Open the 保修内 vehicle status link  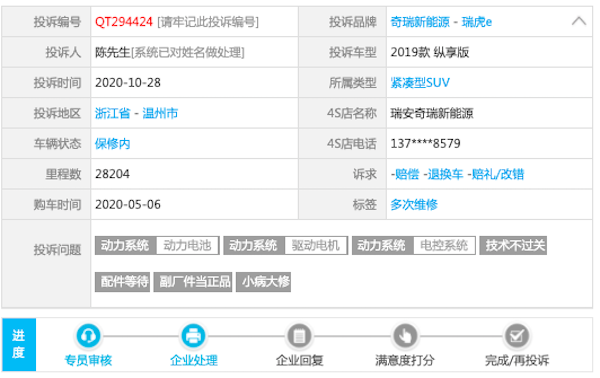click(112, 144)
